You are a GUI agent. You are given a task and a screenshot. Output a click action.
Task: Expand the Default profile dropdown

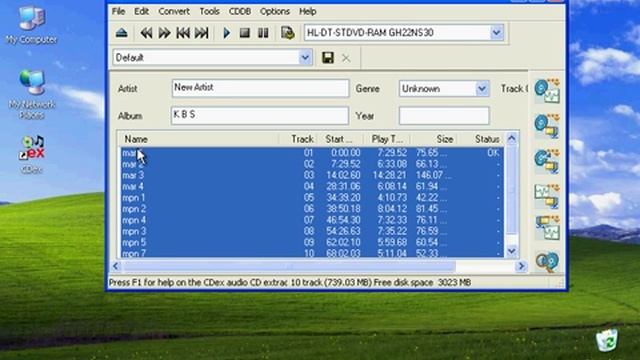(304, 58)
